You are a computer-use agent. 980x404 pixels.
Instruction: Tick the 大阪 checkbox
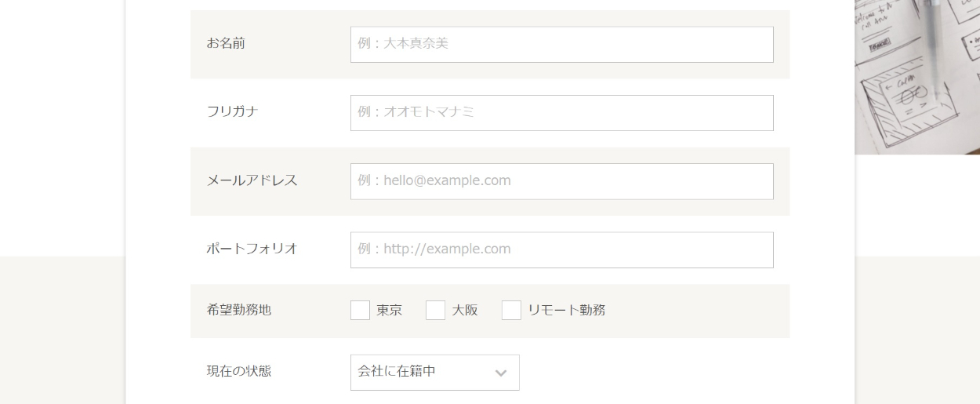coord(435,311)
